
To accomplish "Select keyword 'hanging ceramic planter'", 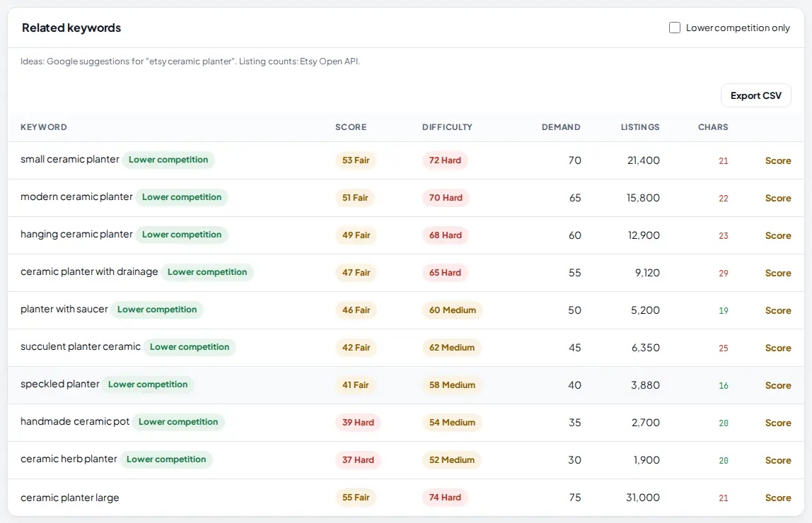I will tap(76, 234).
